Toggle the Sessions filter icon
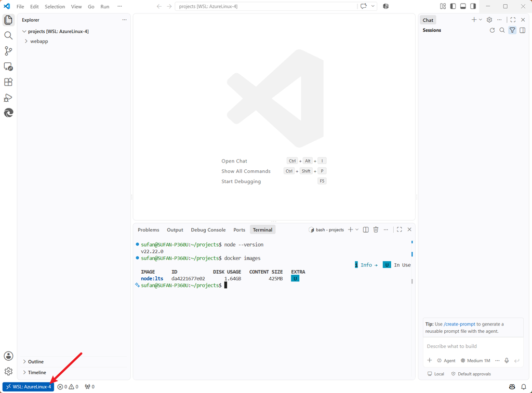Screen dimensions: 532x393 click(x=512, y=30)
